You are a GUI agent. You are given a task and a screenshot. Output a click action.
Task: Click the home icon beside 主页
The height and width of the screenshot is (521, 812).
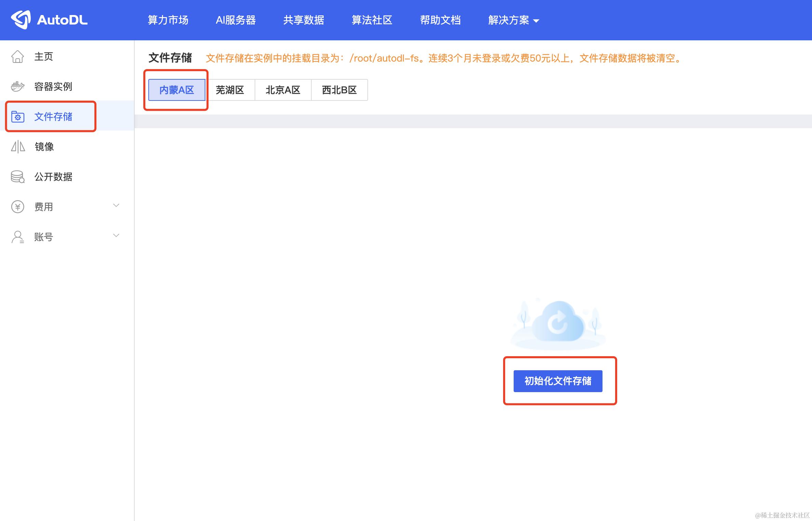point(17,57)
